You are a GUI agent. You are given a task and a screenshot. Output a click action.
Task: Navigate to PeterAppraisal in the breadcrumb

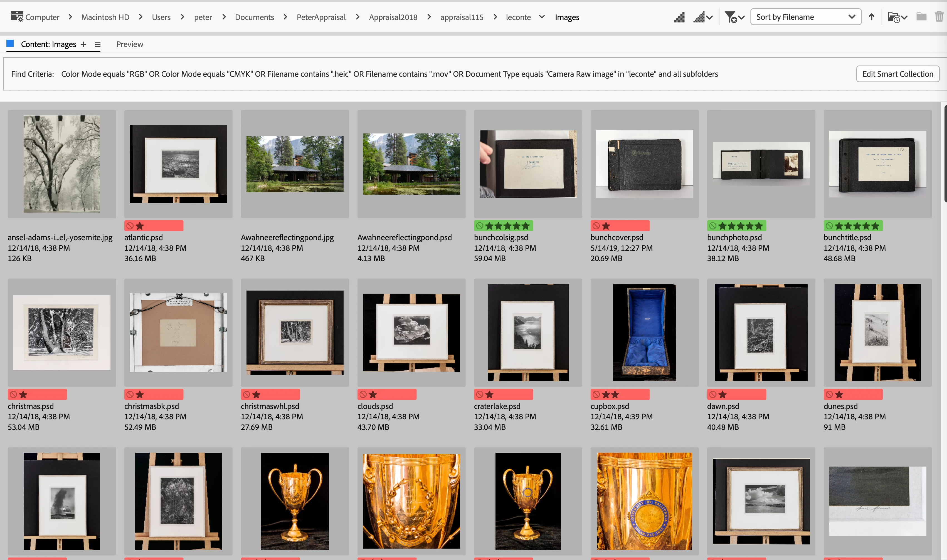coord(321,17)
